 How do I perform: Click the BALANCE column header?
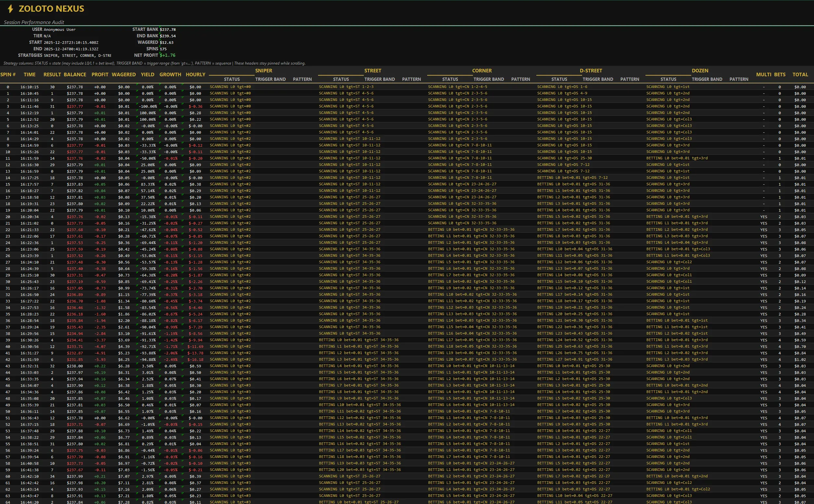click(x=75, y=74)
